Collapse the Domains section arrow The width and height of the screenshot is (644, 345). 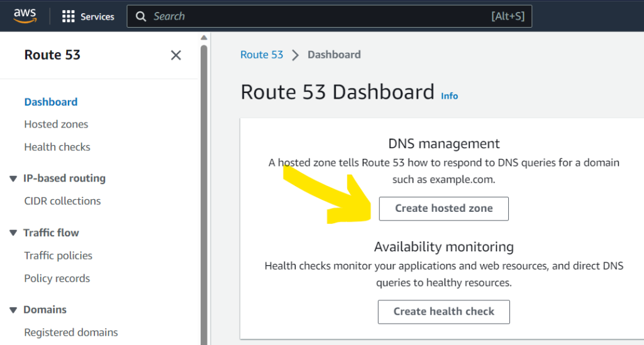[x=13, y=310]
